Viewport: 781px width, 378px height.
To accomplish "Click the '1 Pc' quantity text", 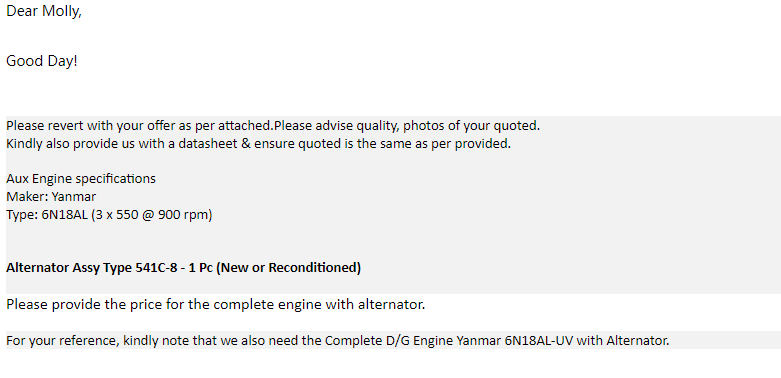I will [201, 268].
